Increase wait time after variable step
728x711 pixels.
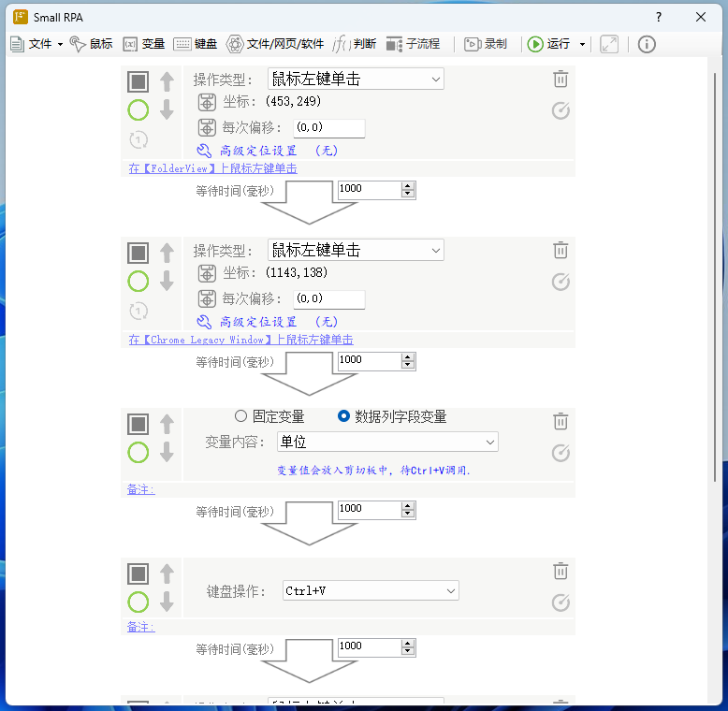coord(408,506)
